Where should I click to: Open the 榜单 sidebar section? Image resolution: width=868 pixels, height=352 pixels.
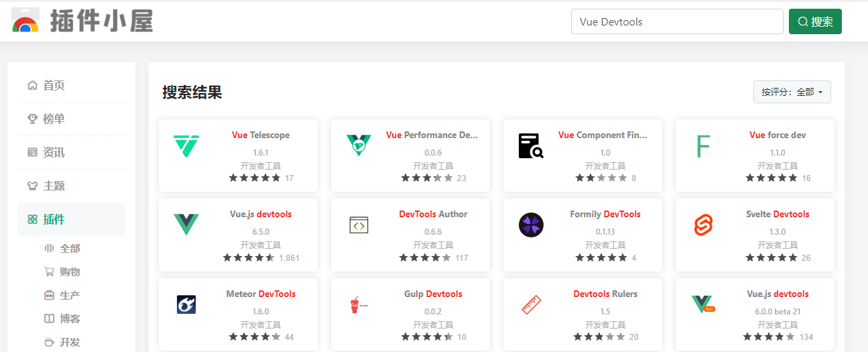[71, 119]
